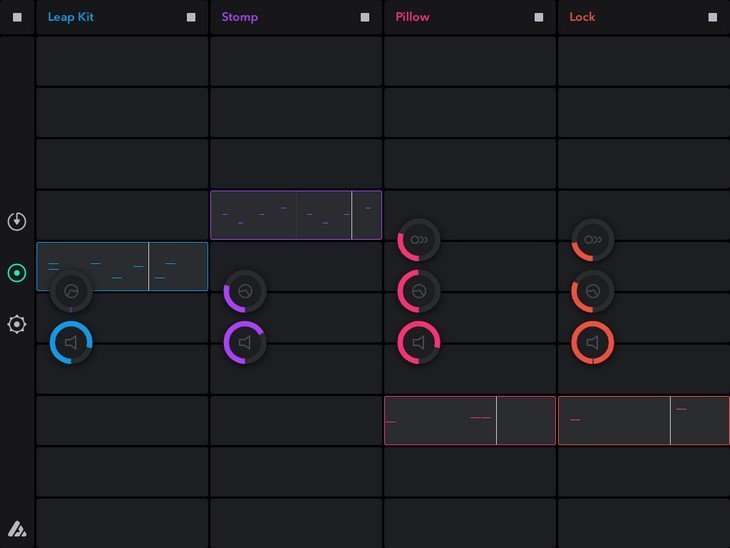Adjust the Leap Kit filter knob
This screenshot has width=730, height=548.
point(71,291)
